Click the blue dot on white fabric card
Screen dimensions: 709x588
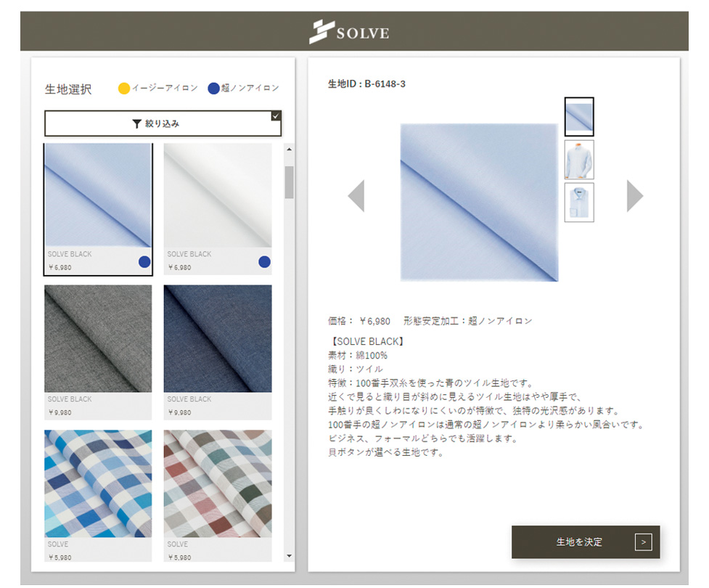[x=265, y=262]
